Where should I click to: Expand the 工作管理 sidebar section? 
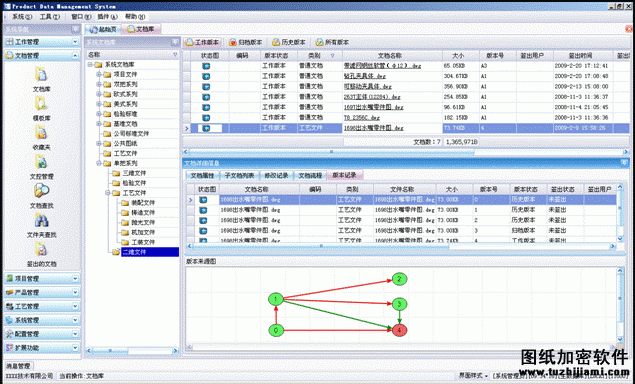point(75,42)
